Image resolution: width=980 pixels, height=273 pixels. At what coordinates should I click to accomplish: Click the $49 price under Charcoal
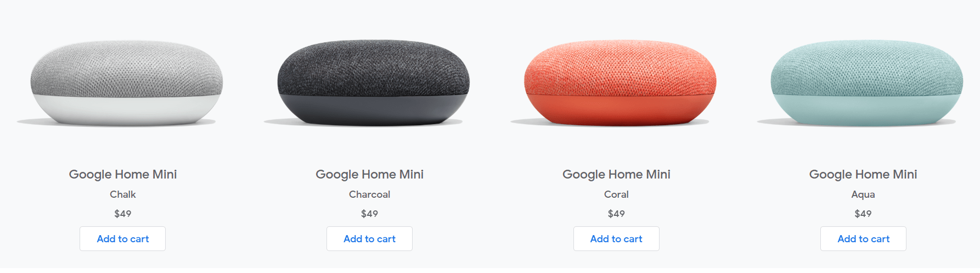(x=369, y=214)
